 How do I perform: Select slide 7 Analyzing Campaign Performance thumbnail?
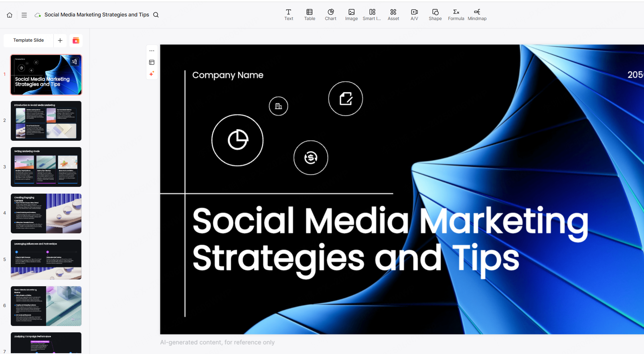(x=46, y=343)
